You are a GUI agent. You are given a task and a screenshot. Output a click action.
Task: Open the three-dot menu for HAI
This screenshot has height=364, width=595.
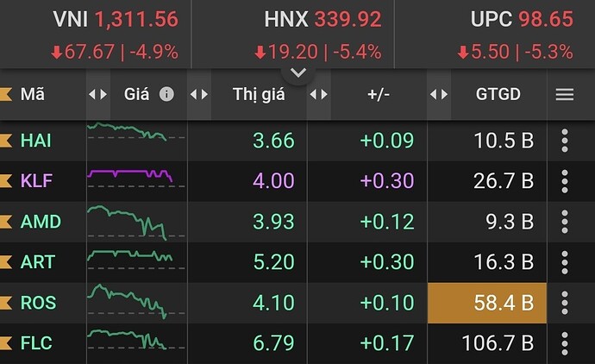point(565,141)
